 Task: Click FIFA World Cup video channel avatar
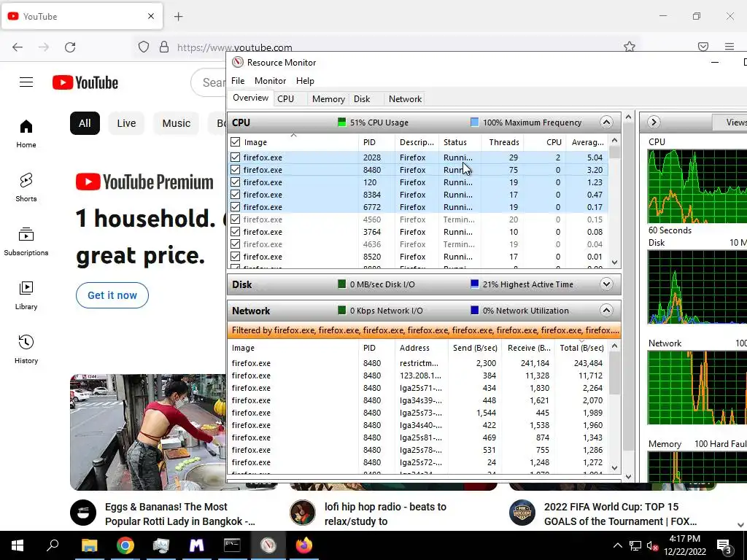coord(522,513)
